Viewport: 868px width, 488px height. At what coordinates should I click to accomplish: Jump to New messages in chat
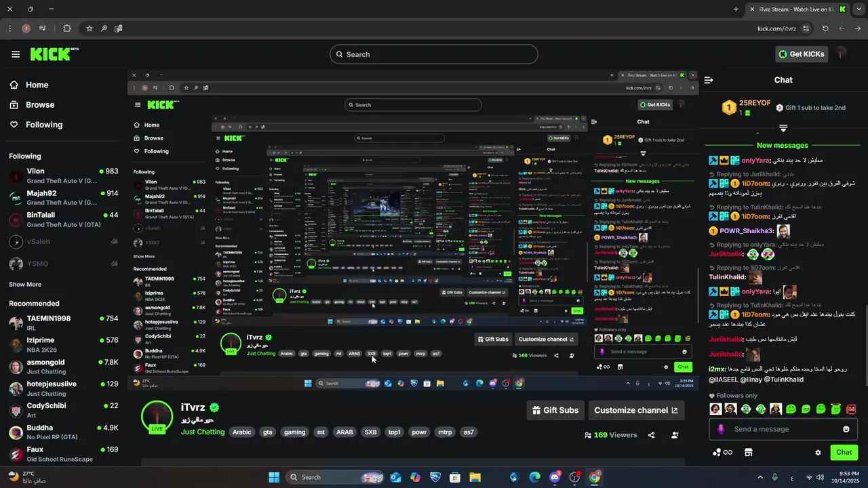(783, 145)
